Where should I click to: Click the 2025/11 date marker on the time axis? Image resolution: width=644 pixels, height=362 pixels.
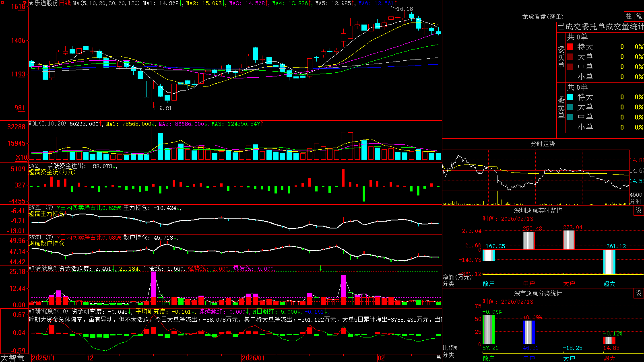click(x=43, y=358)
